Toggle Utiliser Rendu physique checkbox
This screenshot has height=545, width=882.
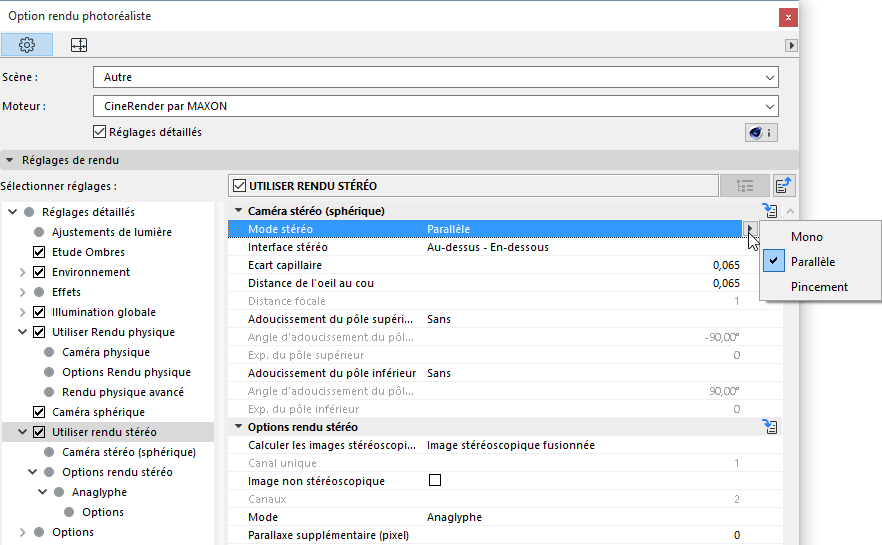pyautogui.click(x=39, y=332)
